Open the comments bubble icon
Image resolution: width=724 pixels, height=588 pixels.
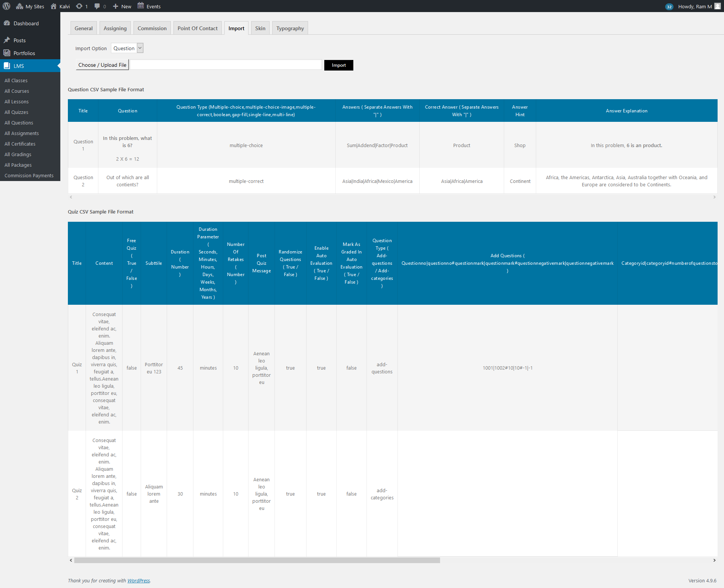[97, 6]
